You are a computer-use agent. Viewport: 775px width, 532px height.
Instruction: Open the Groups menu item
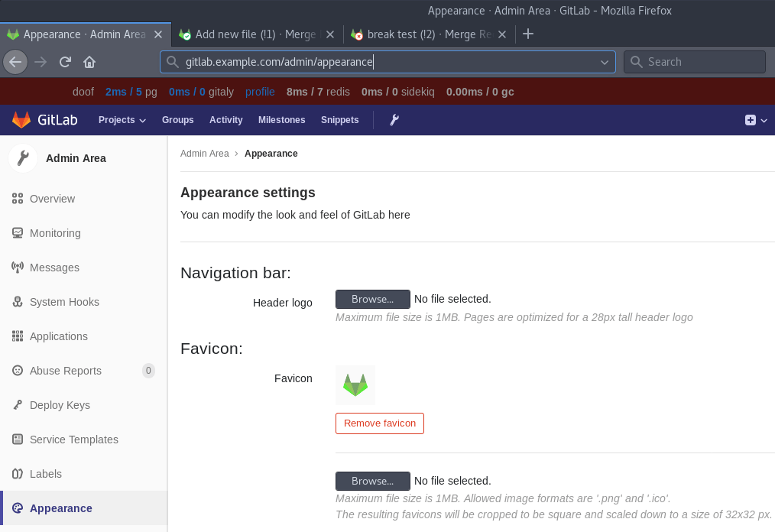[x=177, y=120]
